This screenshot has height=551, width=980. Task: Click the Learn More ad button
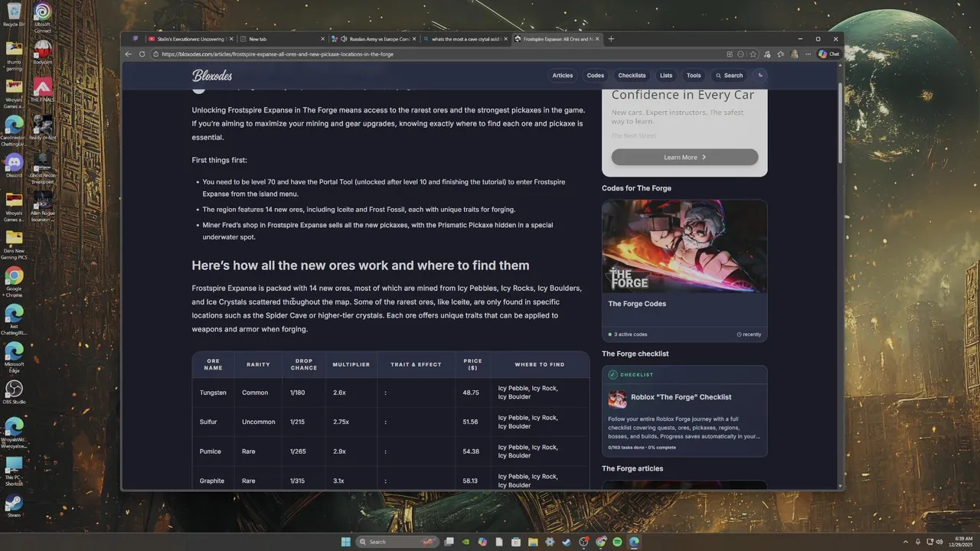(684, 157)
